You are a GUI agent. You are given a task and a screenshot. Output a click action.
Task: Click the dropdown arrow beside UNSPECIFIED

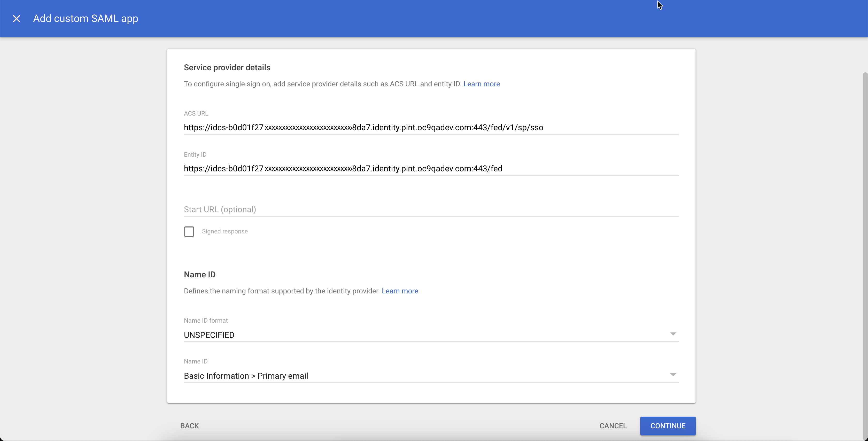(x=672, y=334)
